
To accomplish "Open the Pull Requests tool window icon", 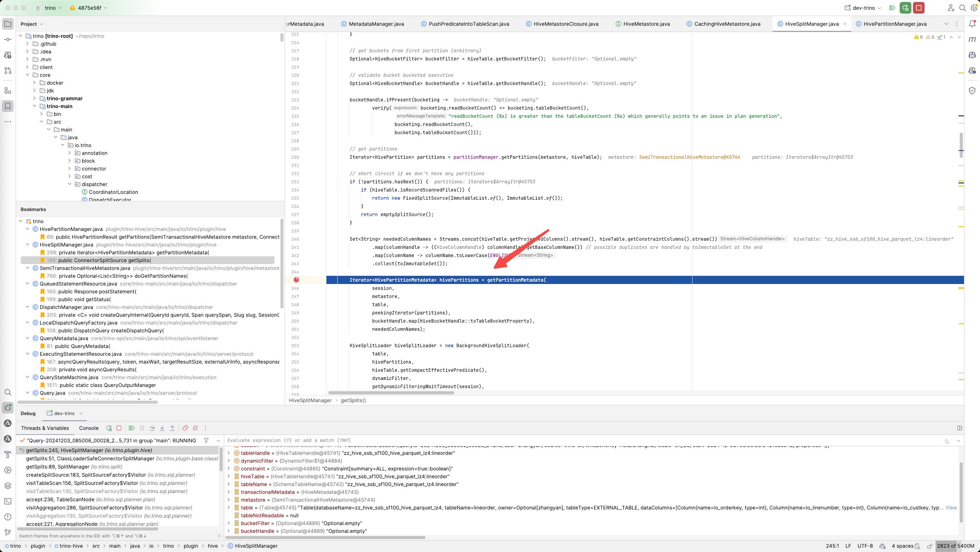I will click(x=8, y=71).
